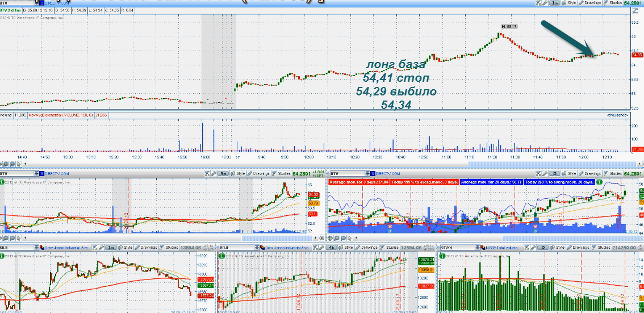The height and width of the screenshot is (313, 644).
Task: Click zoom out magnifier under top chart
Action: tap(12, 164)
